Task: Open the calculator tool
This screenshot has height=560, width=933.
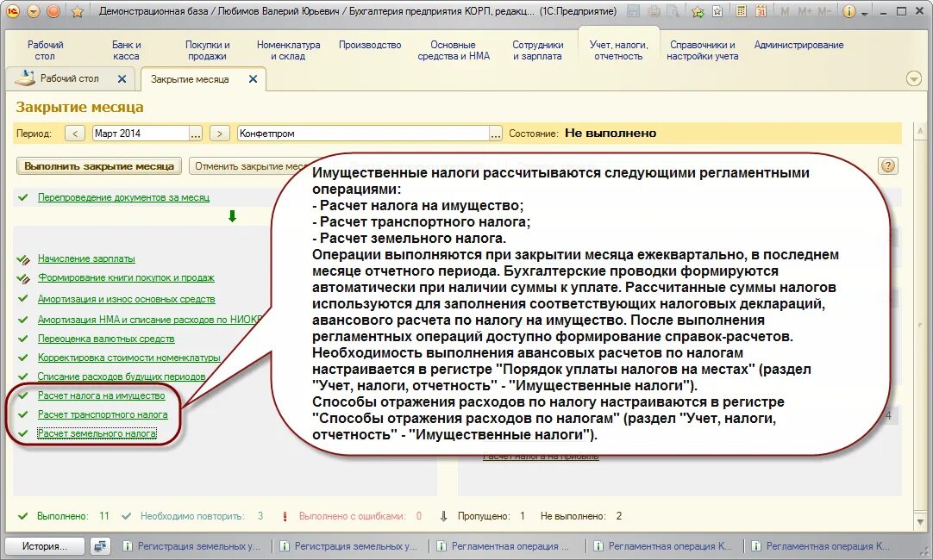Action: click(742, 11)
